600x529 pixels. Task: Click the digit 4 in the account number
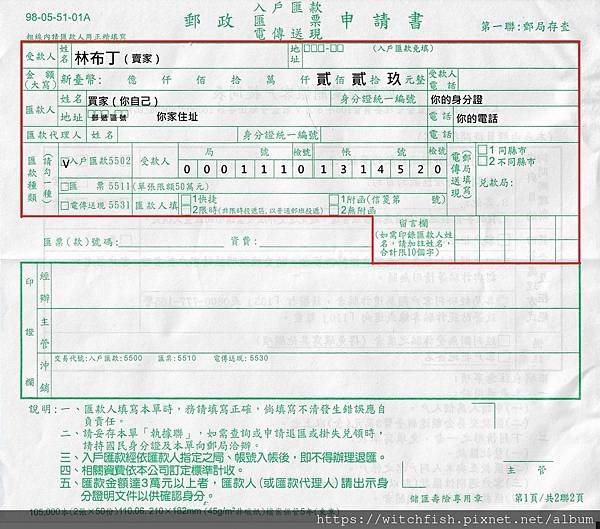point(380,169)
